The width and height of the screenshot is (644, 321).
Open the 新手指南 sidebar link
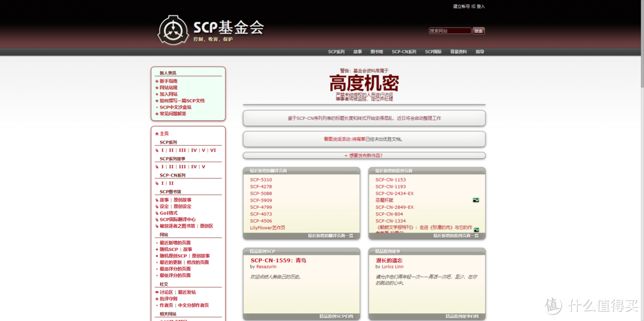click(168, 81)
